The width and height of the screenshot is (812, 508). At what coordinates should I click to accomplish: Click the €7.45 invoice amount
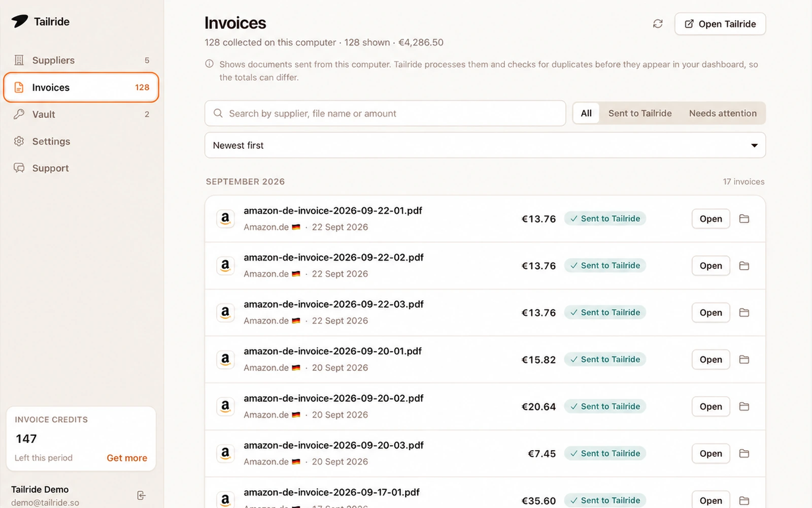click(542, 454)
